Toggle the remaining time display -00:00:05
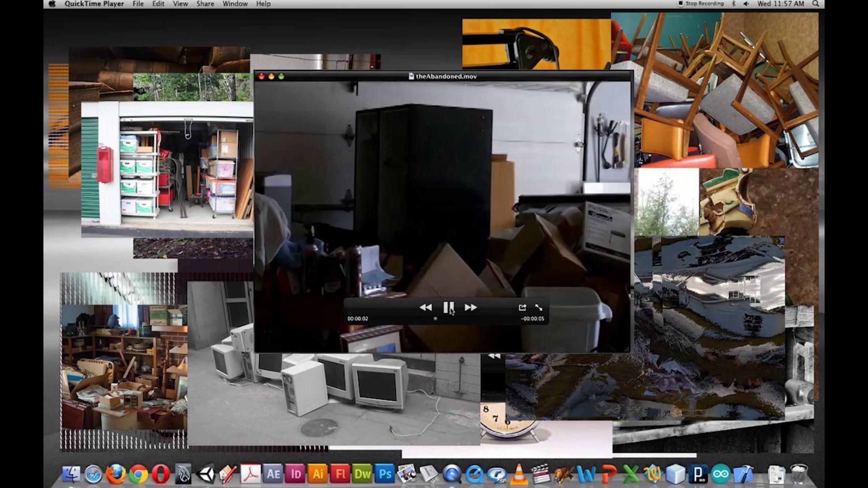This screenshot has height=488, width=868. point(532,318)
